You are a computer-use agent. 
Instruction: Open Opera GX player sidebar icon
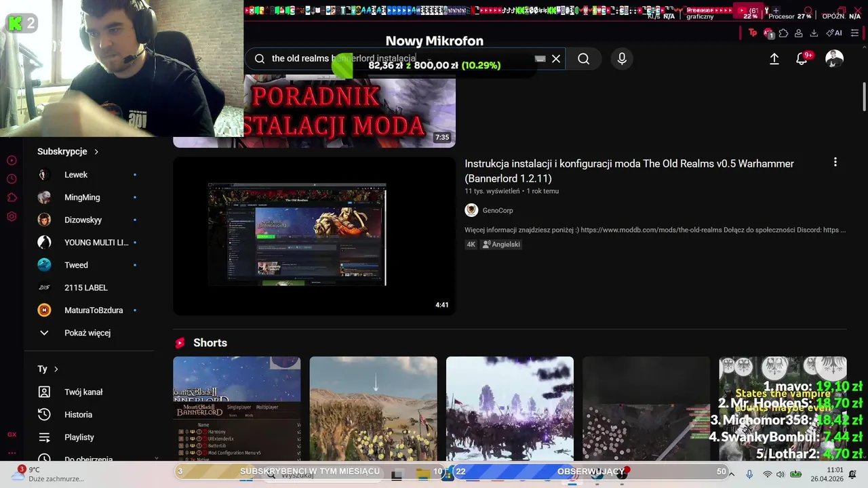(x=12, y=161)
